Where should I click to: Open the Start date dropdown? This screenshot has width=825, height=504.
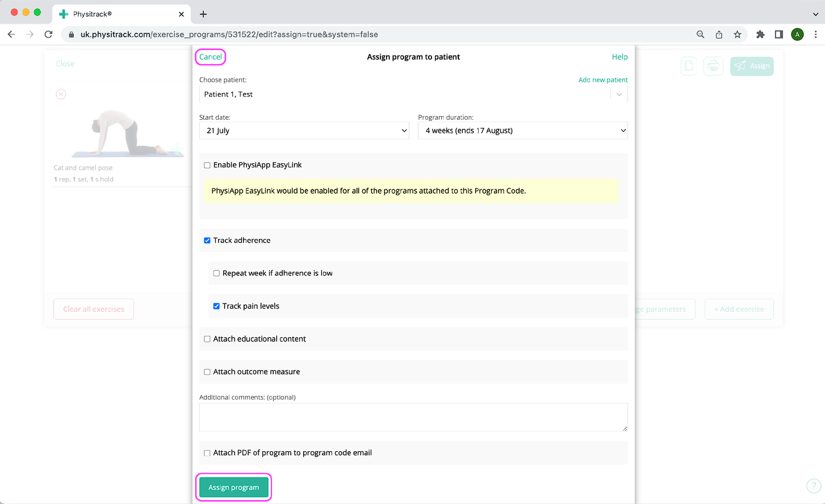pyautogui.click(x=304, y=131)
